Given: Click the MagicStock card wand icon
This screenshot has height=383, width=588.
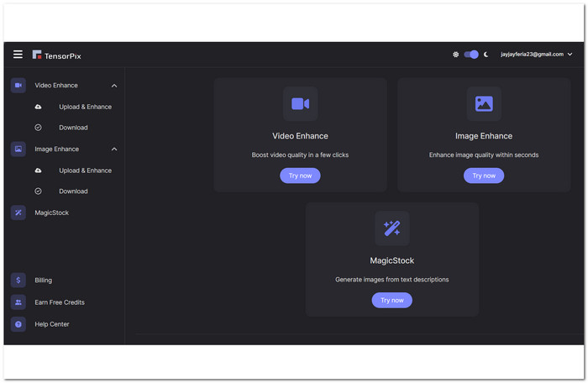Looking at the screenshot, I should tap(392, 228).
